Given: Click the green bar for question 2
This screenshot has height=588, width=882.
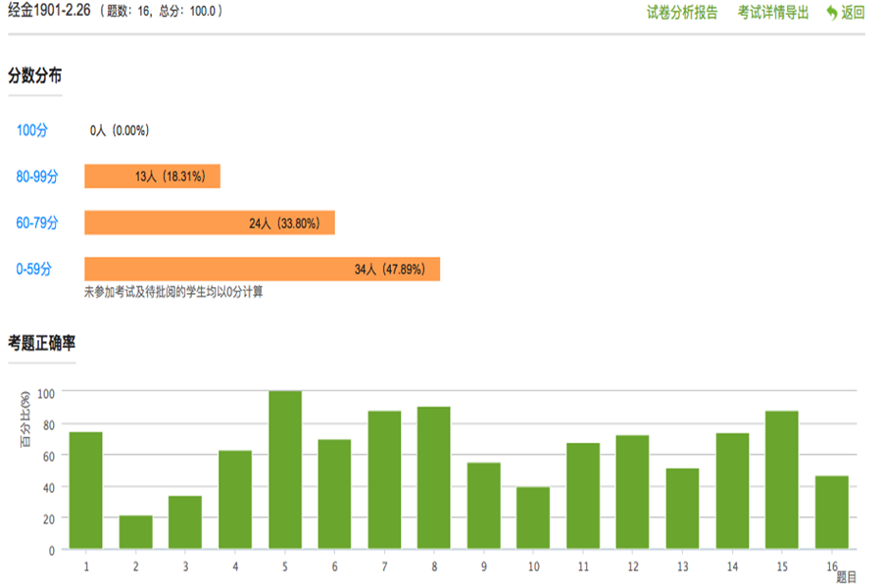Looking at the screenshot, I should click(135, 532).
